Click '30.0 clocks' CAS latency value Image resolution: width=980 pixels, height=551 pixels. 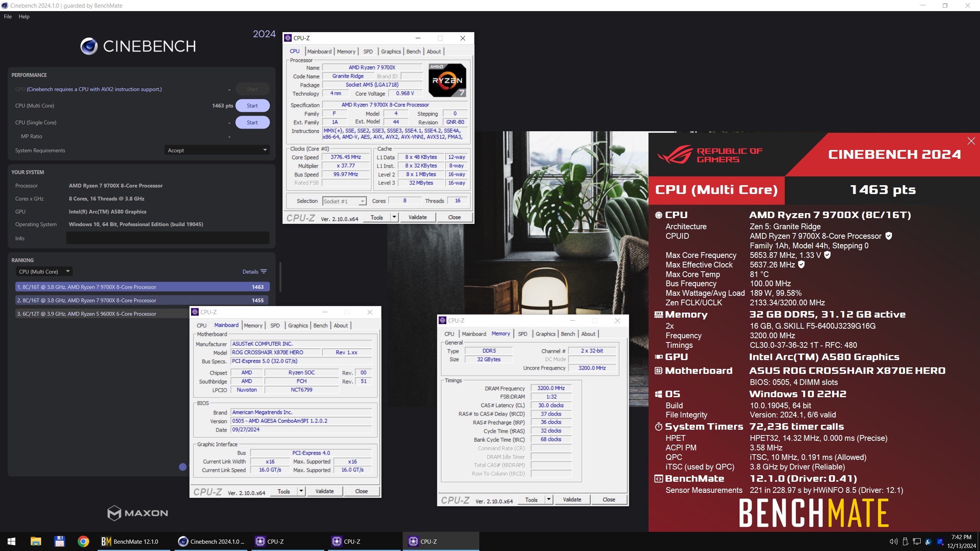551,405
